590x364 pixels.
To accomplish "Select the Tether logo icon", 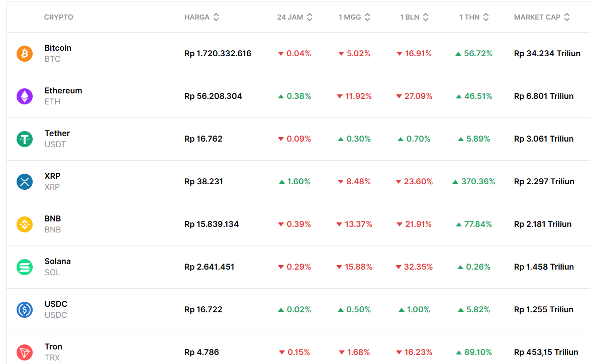I will pos(24,139).
